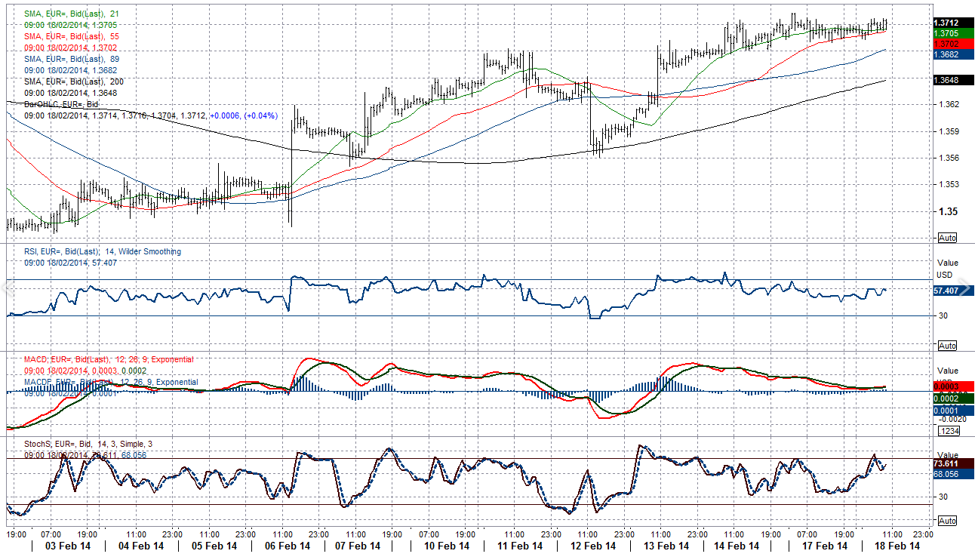Click the Auto scale button of the RSI panel
This screenshot has height=560, width=975.
tap(947, 346)
